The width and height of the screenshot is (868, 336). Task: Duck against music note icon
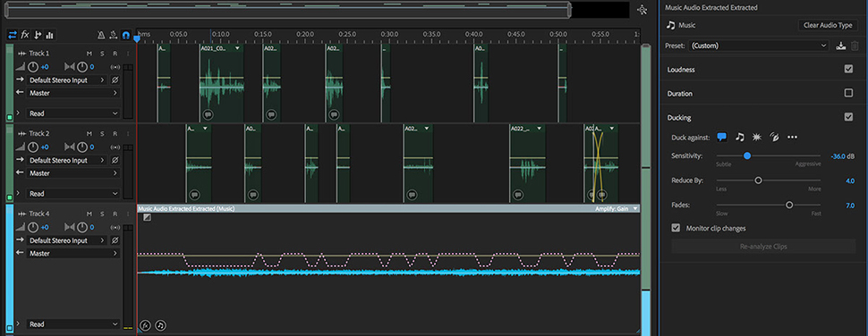point(739,137)
